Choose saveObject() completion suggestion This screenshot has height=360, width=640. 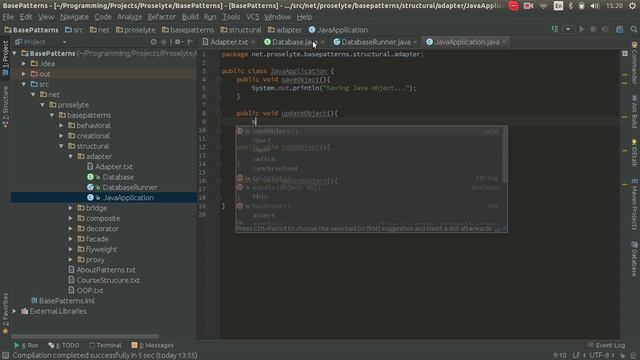pos(369,131)
